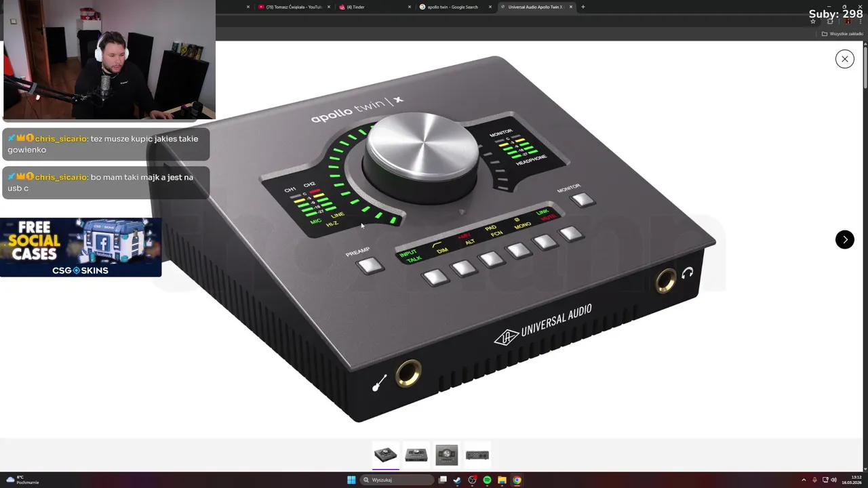Click the streamer webcam overlay

[109, 60]
